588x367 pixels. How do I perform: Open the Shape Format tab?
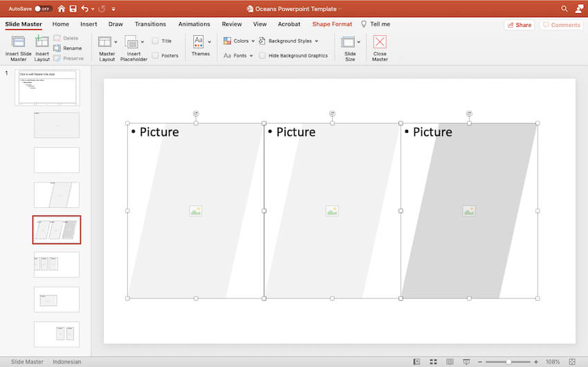[x=332, y=24]
